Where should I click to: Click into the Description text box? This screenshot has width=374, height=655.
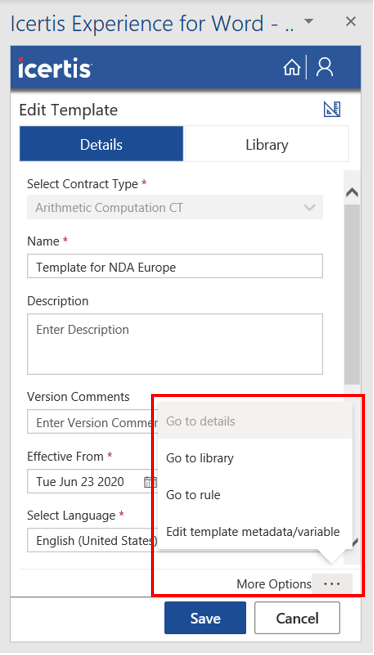175,344
